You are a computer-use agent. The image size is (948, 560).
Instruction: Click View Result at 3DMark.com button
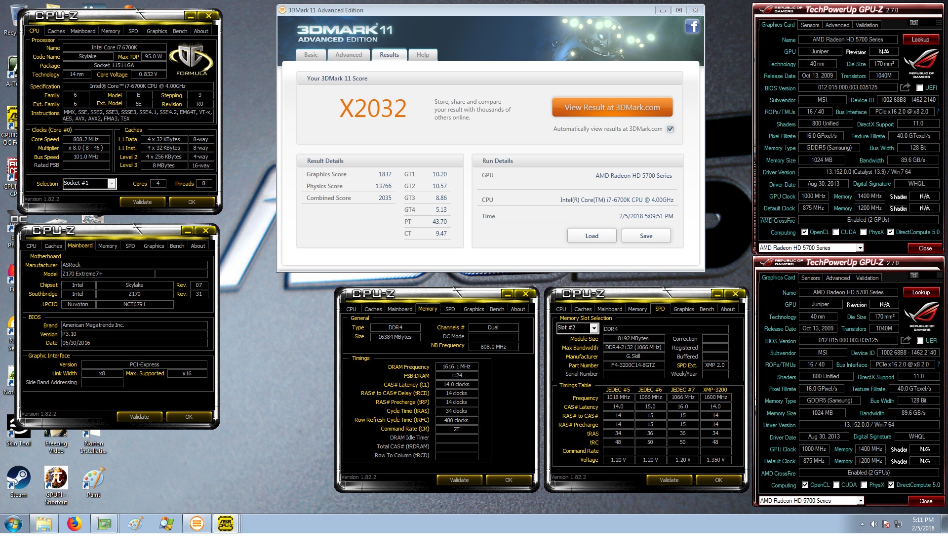point(612,108)
